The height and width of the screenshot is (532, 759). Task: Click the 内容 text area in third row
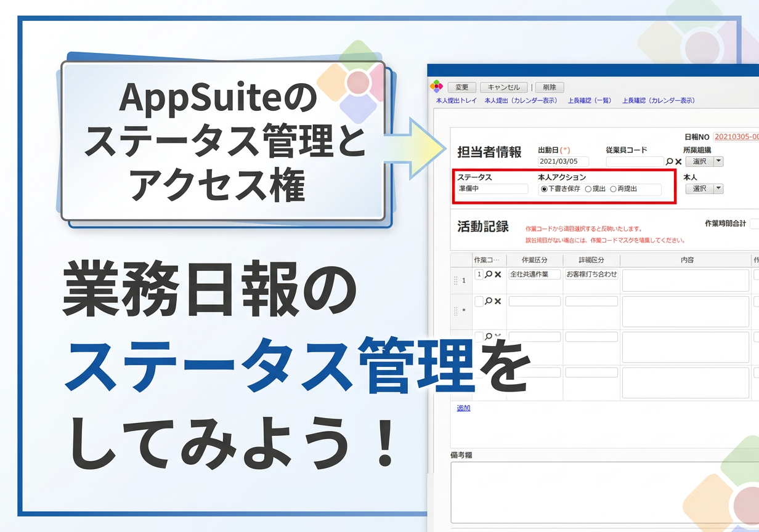pos(686,347)
